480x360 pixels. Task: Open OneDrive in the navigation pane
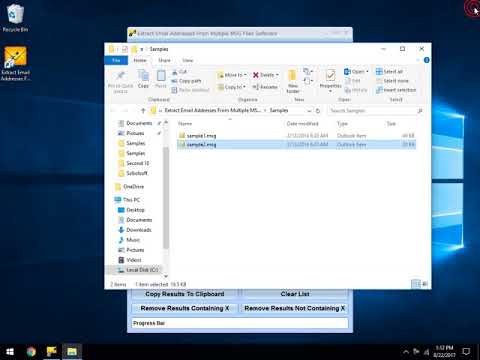(130, 187)
